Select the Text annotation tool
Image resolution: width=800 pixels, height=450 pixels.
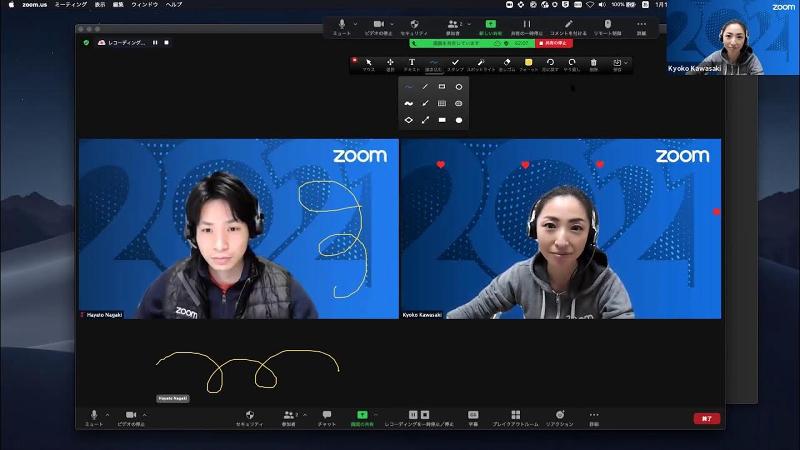tap(411, 63)
